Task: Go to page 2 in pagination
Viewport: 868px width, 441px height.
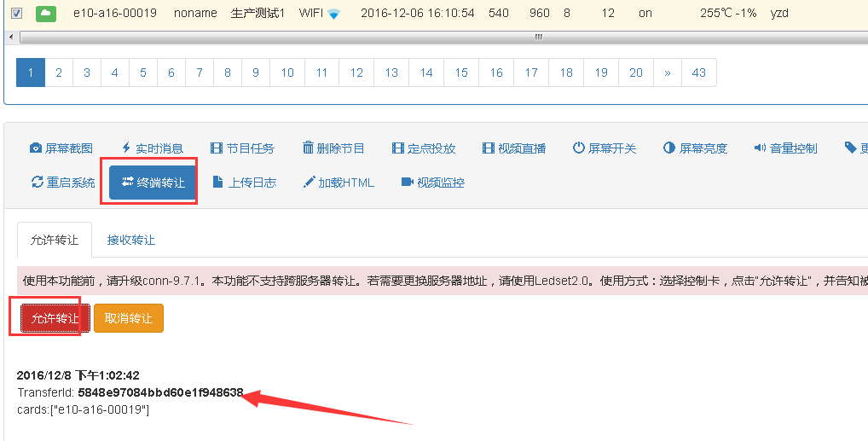Action: point(59,73)
